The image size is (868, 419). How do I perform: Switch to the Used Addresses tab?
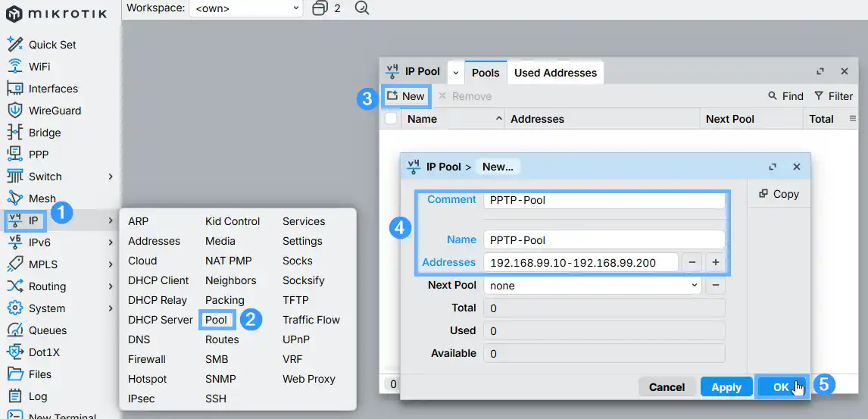coord(555,73)
